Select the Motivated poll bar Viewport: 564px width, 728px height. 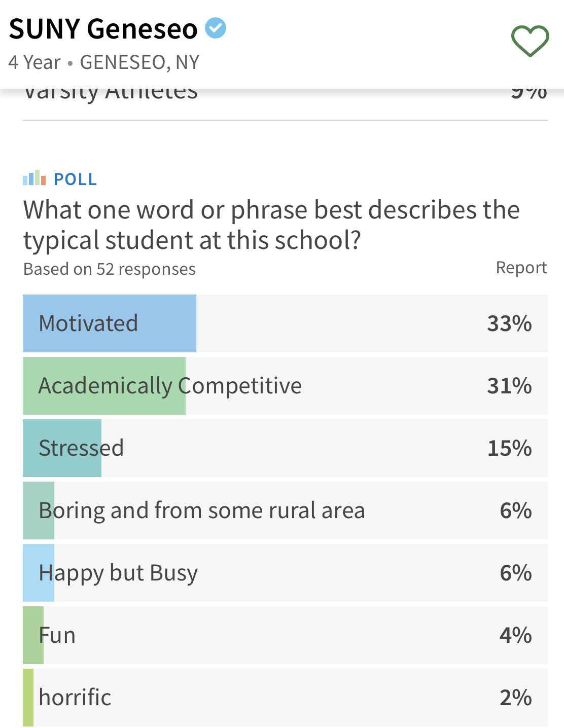pos(285,323)
